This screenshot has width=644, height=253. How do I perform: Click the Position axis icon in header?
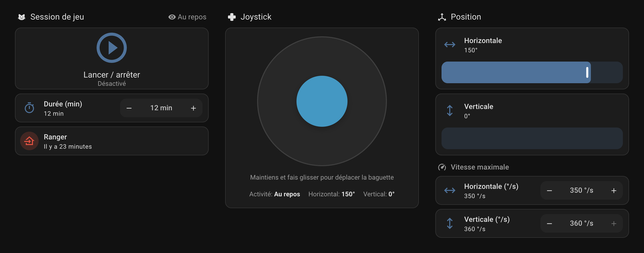coord(442,17)
